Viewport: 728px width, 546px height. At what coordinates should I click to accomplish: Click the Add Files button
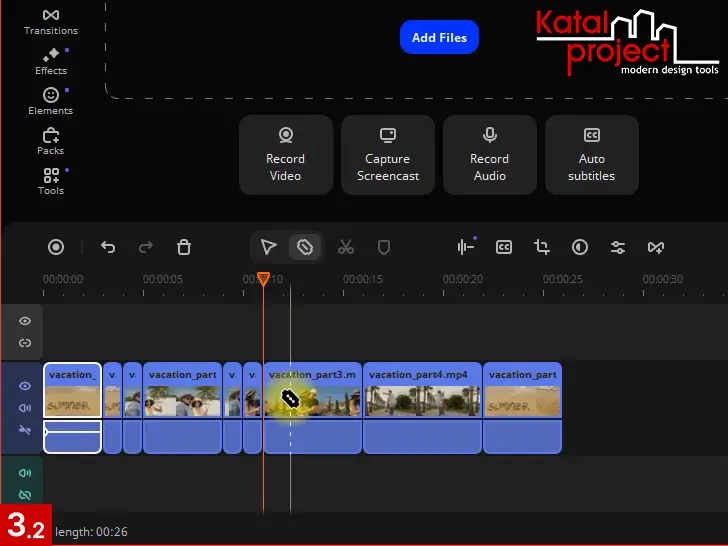(439, 37)
